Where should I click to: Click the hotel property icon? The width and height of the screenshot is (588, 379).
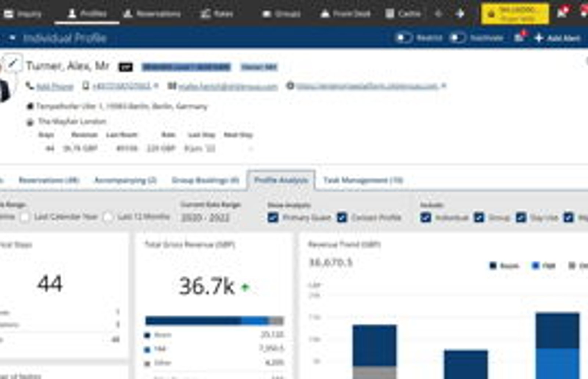coord(30,122)
